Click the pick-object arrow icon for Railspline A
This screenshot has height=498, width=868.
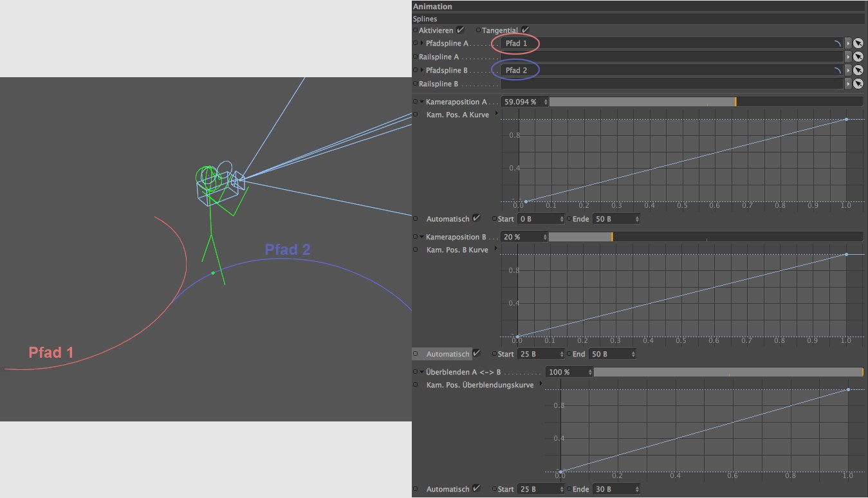[858, 57]
